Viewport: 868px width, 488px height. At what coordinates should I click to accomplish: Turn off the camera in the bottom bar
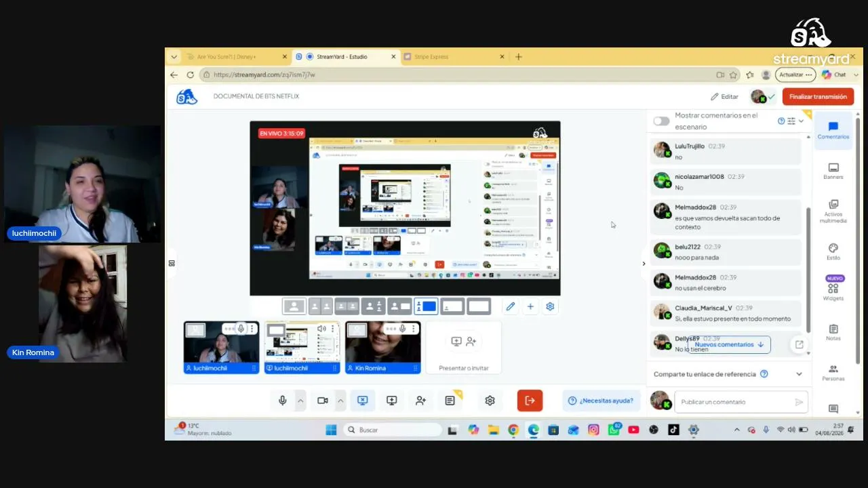tap(323, 401)
